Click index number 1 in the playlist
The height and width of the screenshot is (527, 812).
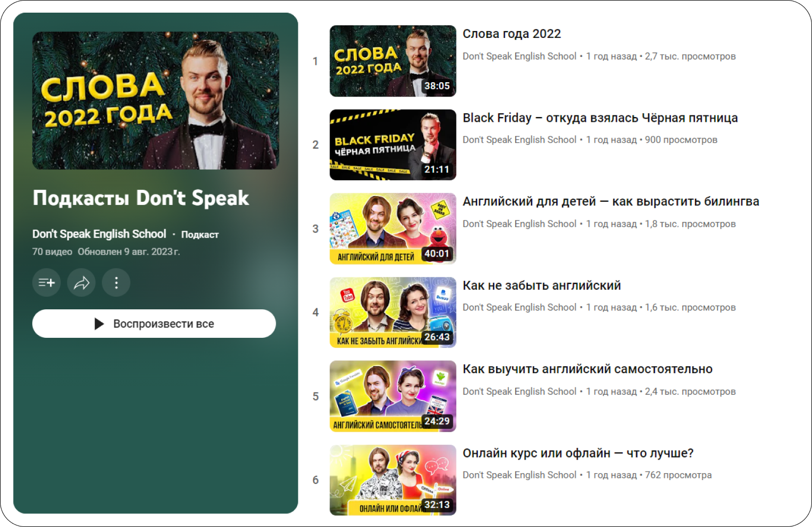(315, 61)
